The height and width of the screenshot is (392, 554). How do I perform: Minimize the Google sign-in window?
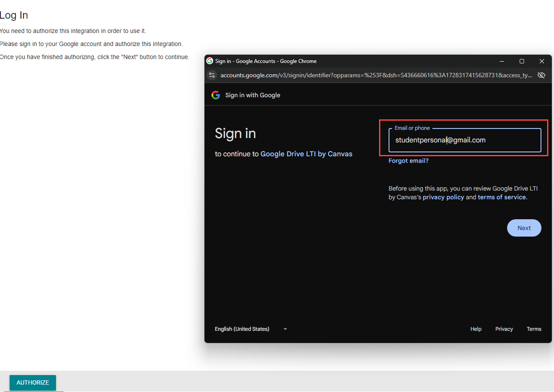pos(502,61)
